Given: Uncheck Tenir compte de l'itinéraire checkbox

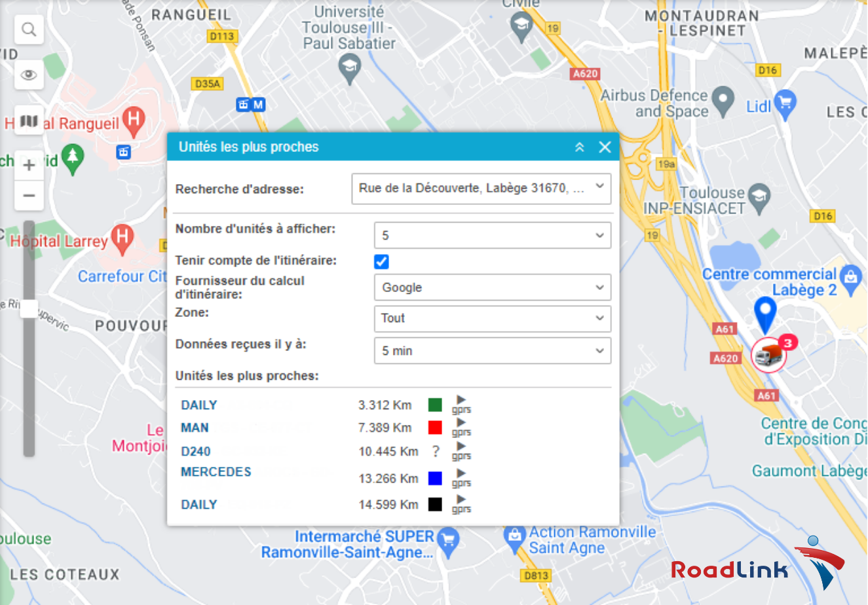Looking at the screenshot, I should (381, 261).
